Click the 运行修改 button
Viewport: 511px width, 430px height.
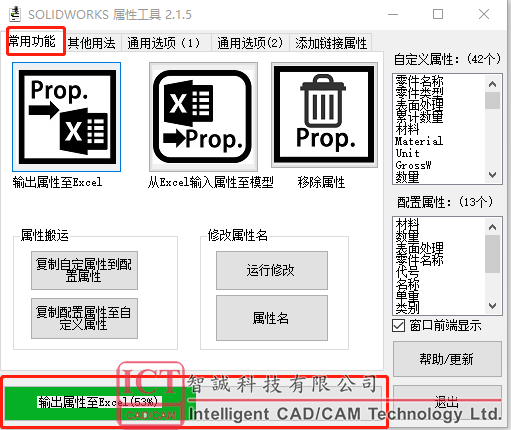272,270
